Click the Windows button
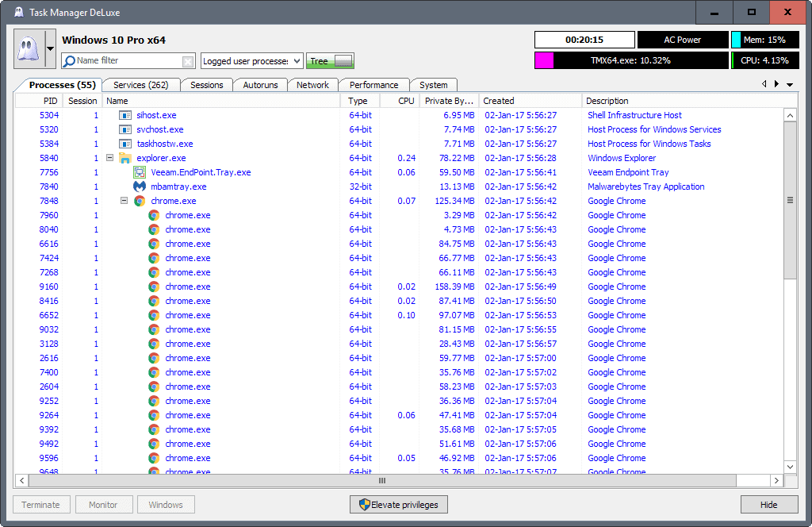This screenshot has height=527, width=812. click(x=166, y=505)
